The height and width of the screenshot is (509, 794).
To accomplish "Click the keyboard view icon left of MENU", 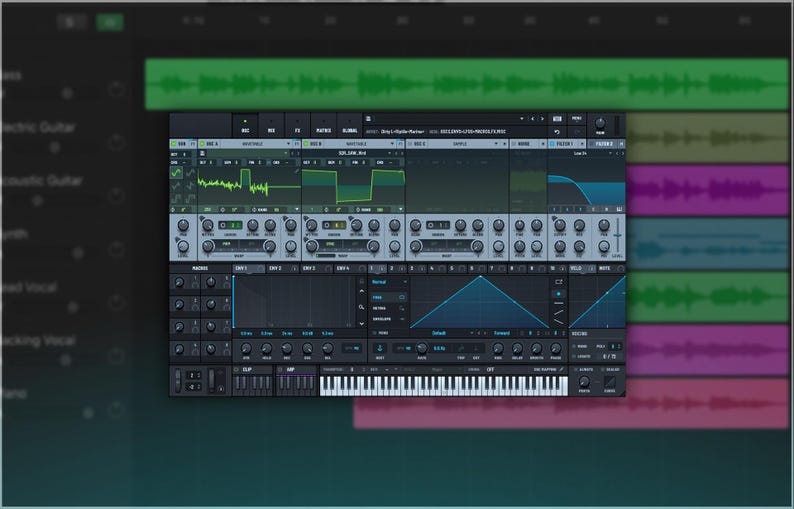I will (557, 119).
